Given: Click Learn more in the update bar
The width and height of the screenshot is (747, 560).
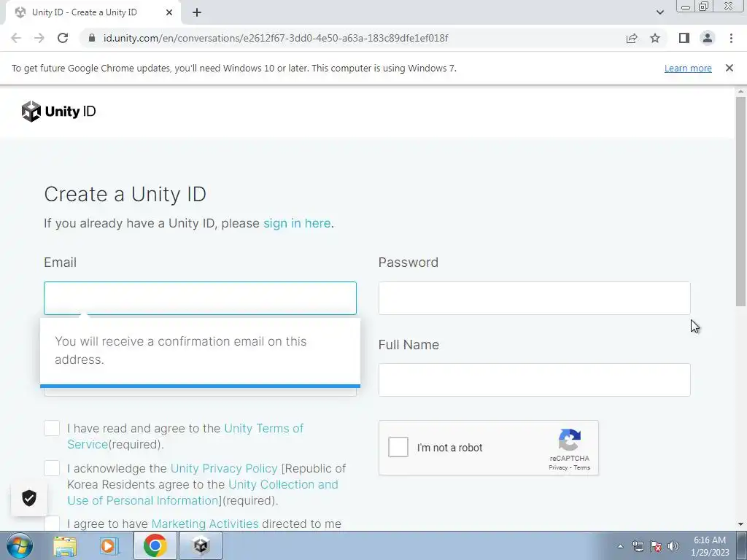Looking at the screenshot, I should [688, 68].
